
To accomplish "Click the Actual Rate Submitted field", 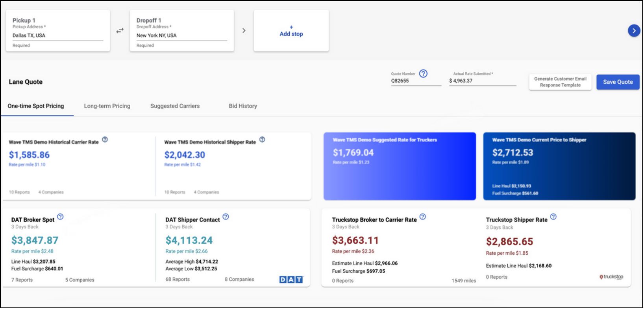I will [482, 81].
